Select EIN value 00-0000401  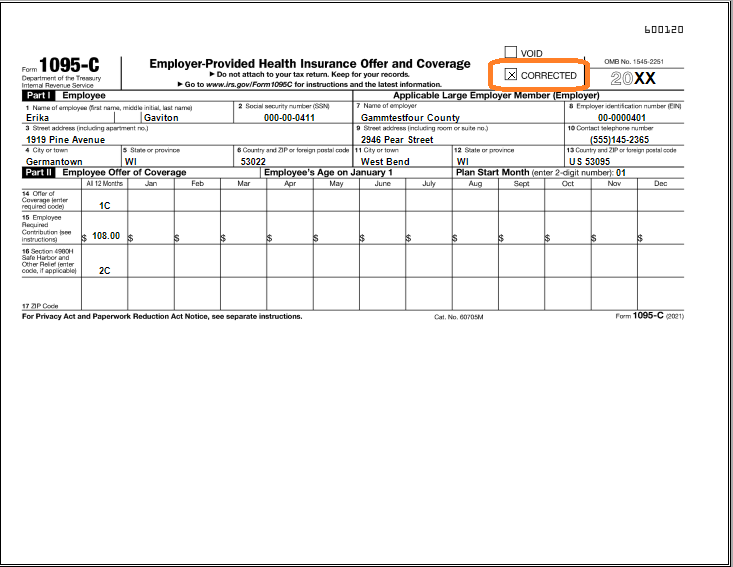tap(622, 118)
